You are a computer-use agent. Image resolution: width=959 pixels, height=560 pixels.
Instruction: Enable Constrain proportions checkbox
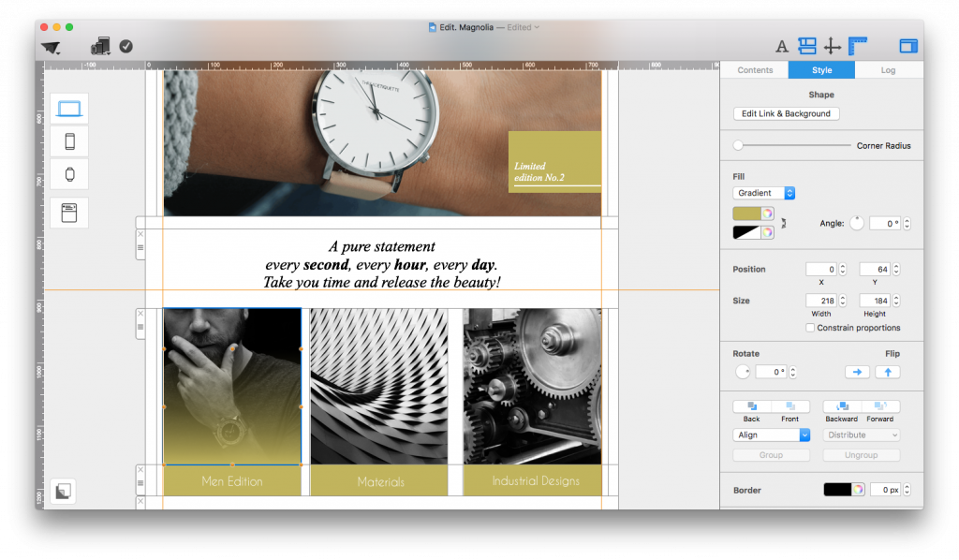click(810, 328)
